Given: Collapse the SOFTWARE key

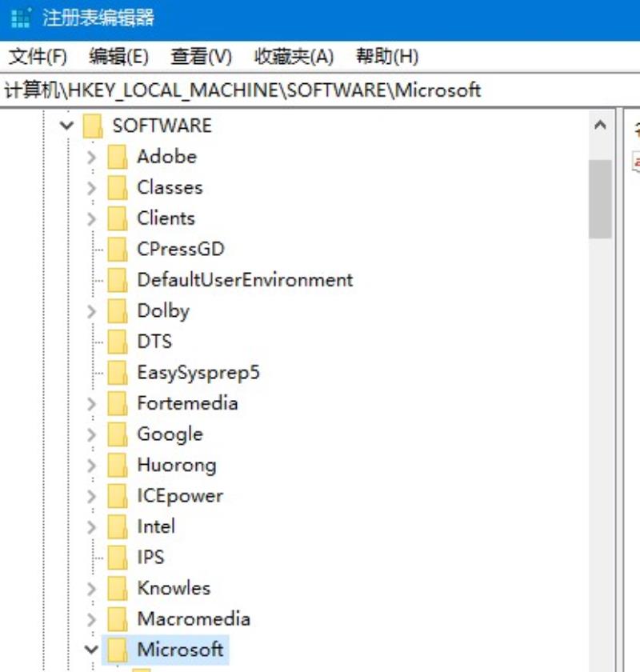Looking at the screenshot, I should (67, 126).
